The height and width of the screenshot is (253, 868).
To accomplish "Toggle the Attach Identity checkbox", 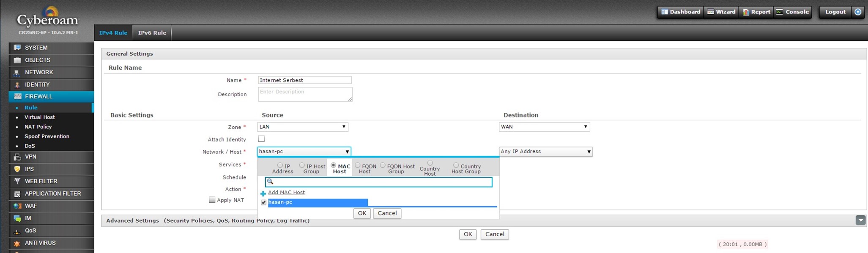I will (261, 139).
